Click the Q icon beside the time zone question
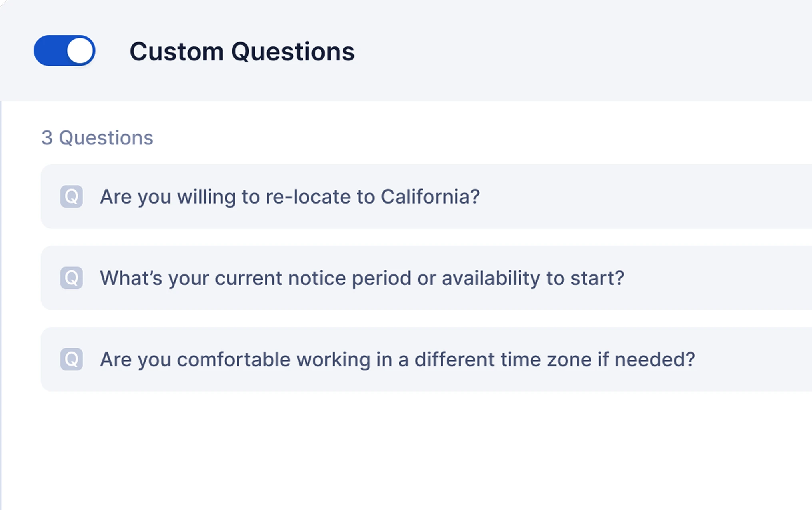This screenshot has width=812, height=510. pyautogui.click(x=72, y=359)
